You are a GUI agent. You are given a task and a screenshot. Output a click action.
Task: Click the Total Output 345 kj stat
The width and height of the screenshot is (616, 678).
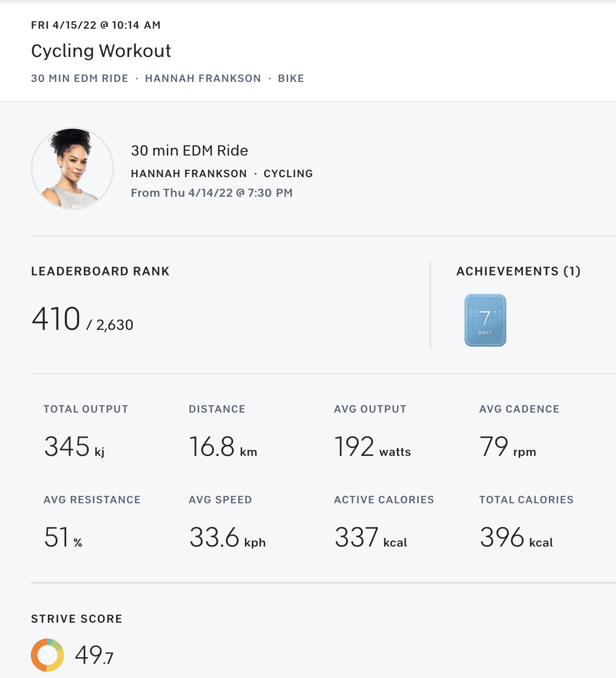[x=74, y=447]
